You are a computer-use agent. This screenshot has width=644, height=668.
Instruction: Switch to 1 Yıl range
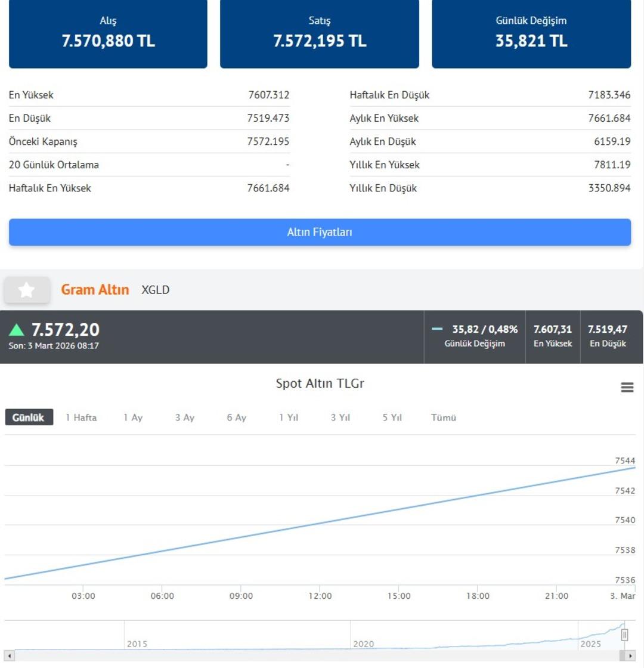(289, 417)
